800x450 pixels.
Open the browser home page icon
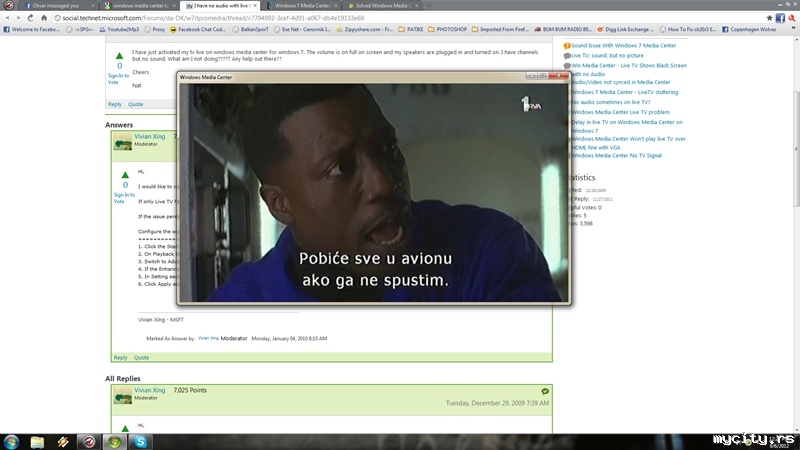pos(44,18)
